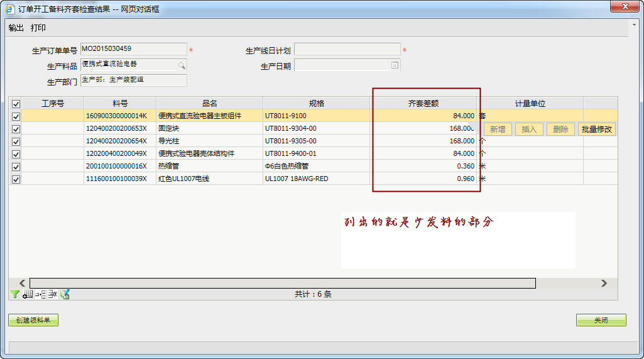The width and height of the screenshot is (644, 359).
Task: Click the 关闭 button
Action: [601, 320]
